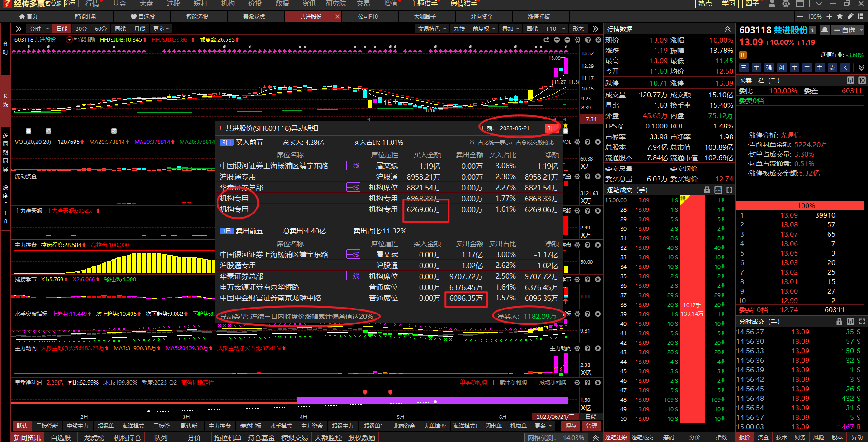Viewport: 868px width, 442px height.
Task: Close the main chart indicator with circled X
Action: [599, 40]
